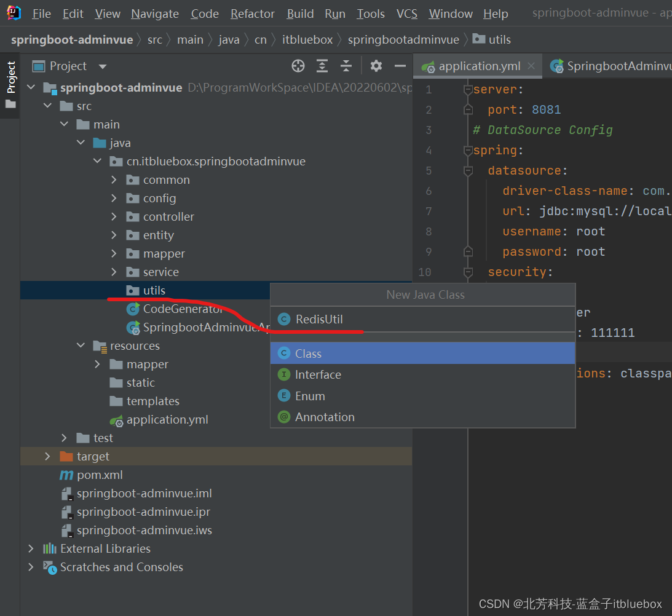Expand the common package
Image resolution: width=672 pixels, height=616 pixels.
point(114,180)
